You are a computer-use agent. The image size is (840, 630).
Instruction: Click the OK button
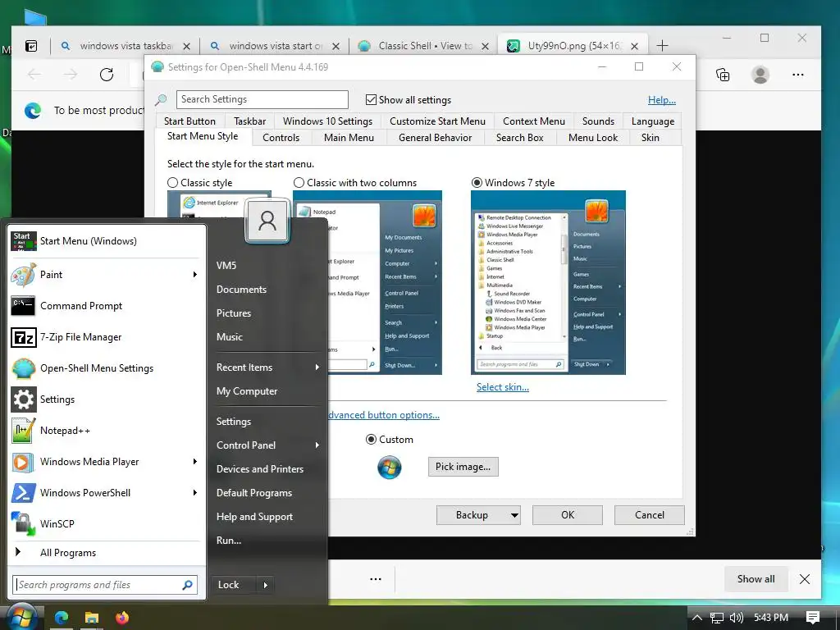pyautogui.click(x=568, y=515)
